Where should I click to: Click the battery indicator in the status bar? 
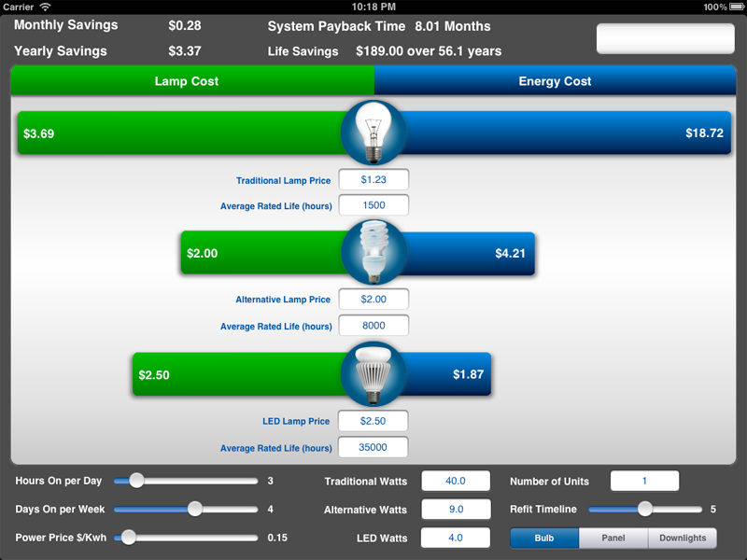tap(735, 6)
